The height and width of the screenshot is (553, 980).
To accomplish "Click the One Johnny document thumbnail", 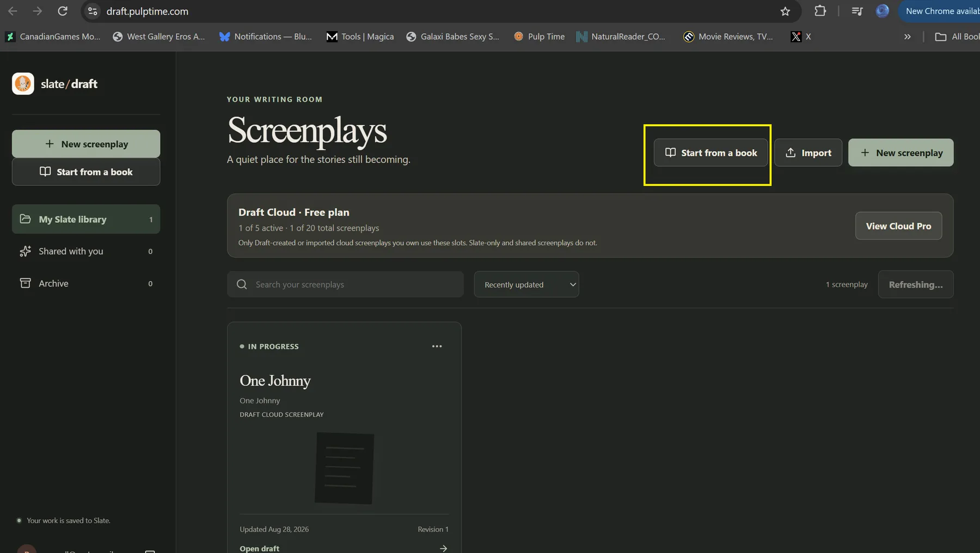I will tap(345, 468).
